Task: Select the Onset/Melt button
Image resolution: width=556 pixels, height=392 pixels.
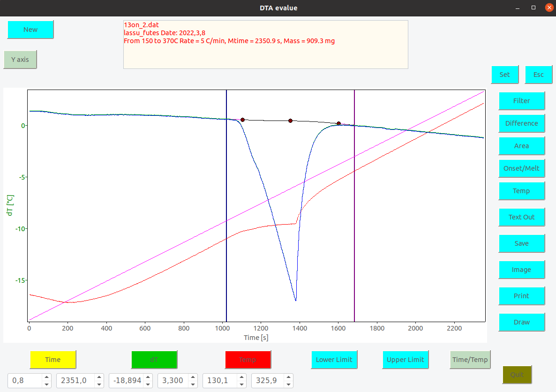Action: click(x=521, y=168)
